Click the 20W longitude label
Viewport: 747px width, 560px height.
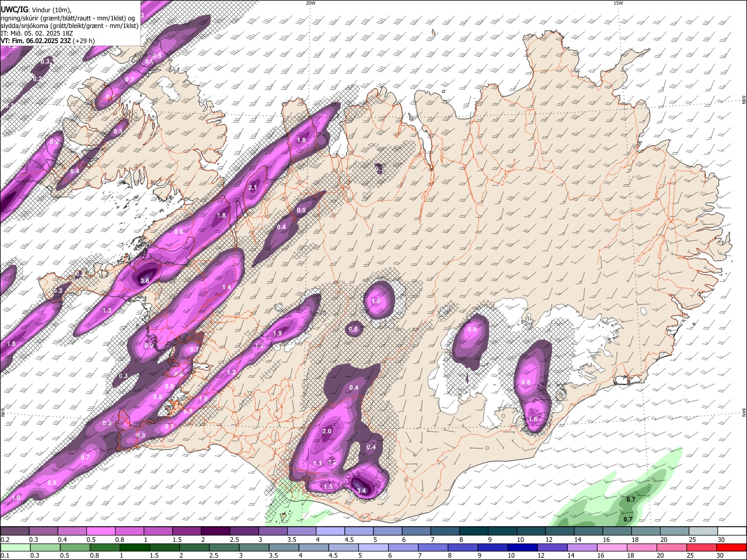tap(310, 3)
